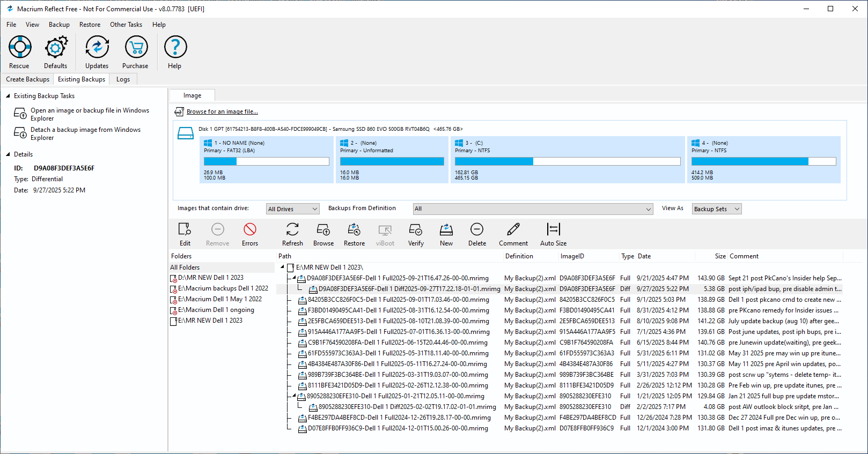
Task: Click 'Detach a backup image from Windows Explorer'
Action: pyautogui.click(x=85, y=133)
